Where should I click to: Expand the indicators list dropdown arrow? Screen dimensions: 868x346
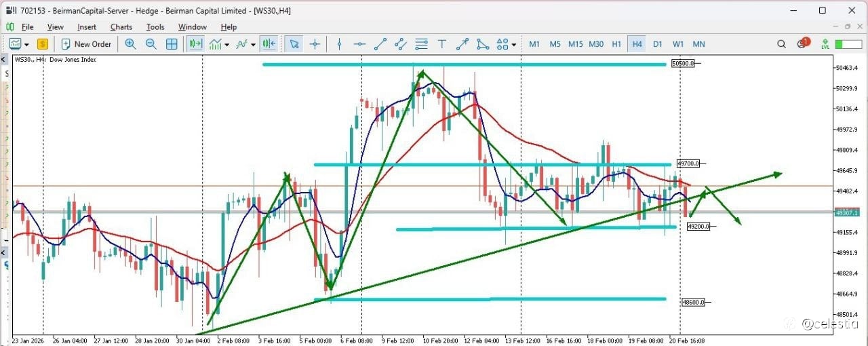(x=253, y=45)
